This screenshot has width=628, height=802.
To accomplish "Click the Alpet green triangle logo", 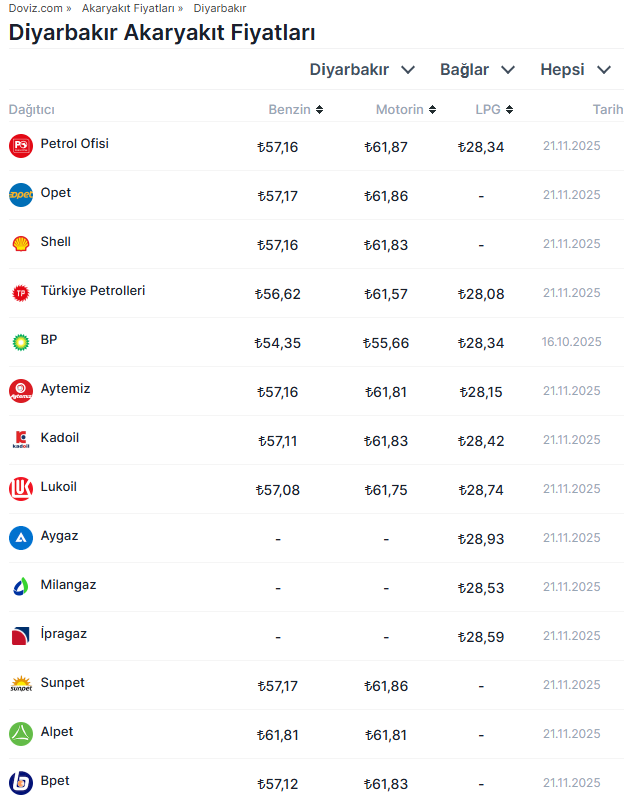I will coord(20,734).
